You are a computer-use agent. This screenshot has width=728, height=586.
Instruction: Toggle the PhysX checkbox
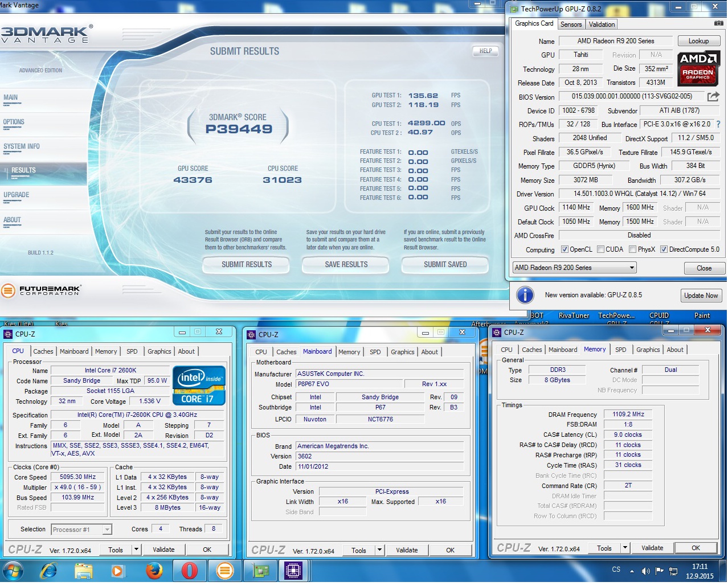click(x=632, y=249)
